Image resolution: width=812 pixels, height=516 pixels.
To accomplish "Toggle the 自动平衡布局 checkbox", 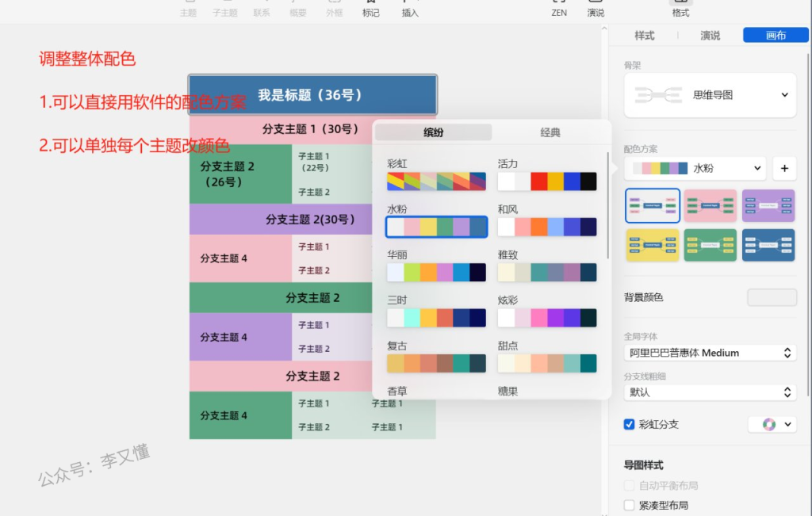I will (630, 485).
